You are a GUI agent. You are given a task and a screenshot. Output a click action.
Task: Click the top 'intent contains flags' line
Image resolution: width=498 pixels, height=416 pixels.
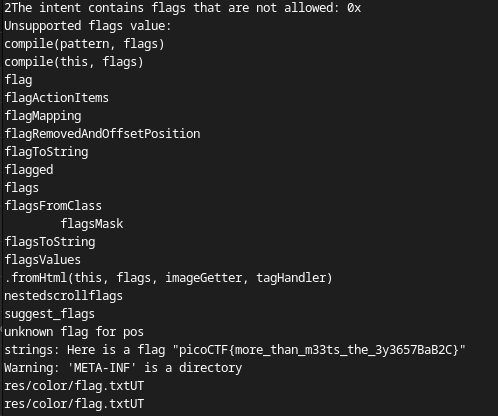[x=183, y=8]
